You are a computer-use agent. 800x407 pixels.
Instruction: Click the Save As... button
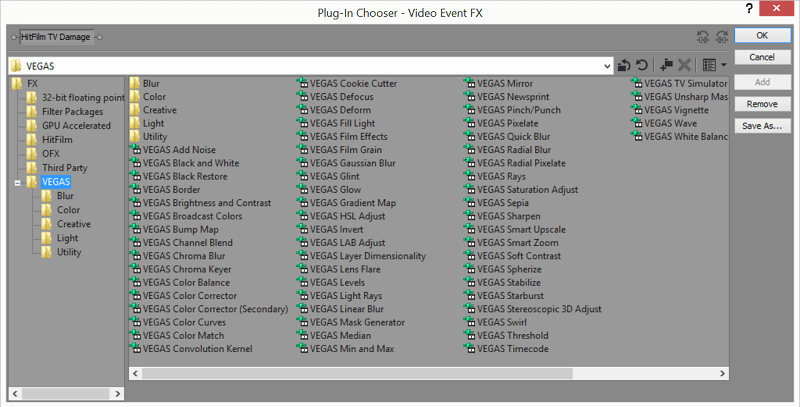click(x=762, y=126)
